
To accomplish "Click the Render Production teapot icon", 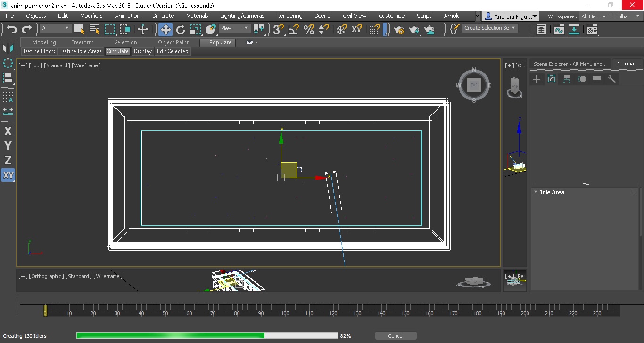I will (414, 29).
